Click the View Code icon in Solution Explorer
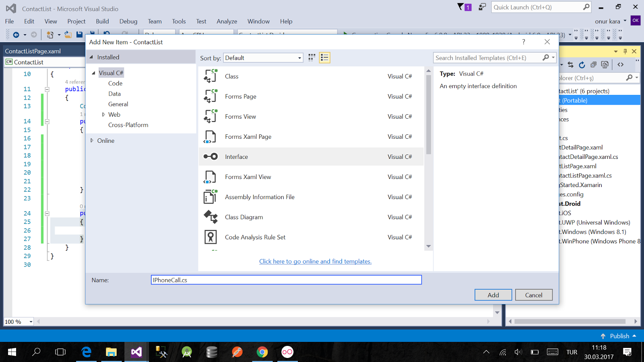 pos(620,64)
